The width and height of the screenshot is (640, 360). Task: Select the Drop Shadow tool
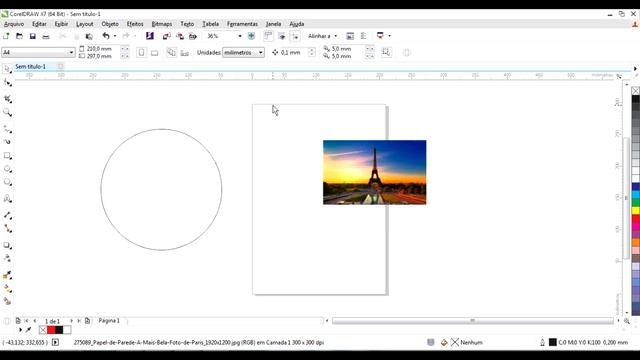click(x=7, y=245)
